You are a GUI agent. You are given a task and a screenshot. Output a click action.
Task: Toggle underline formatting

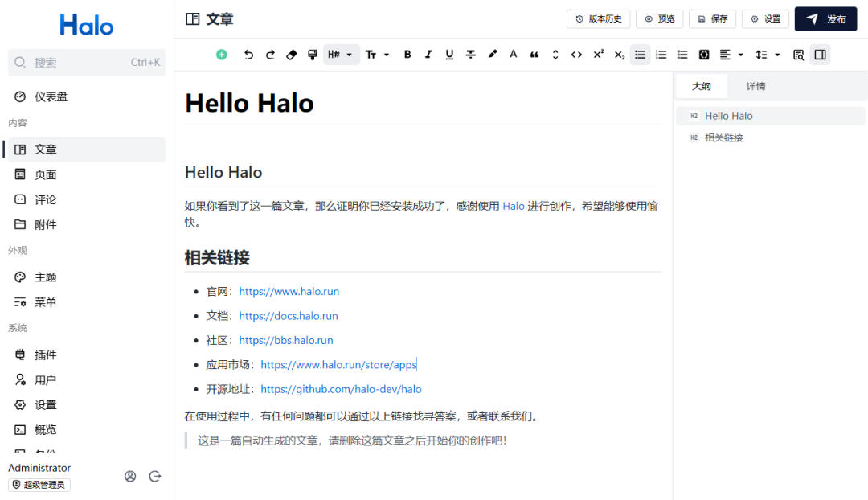(449, 55)
